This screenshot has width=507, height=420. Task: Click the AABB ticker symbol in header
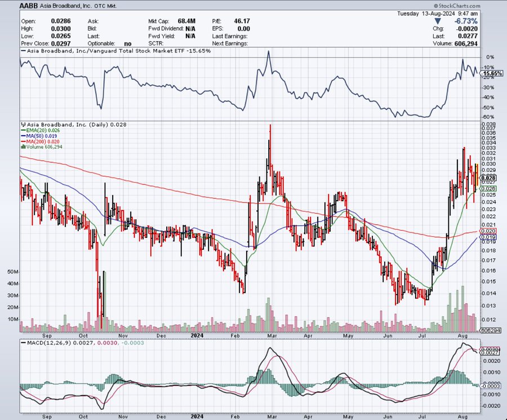pyautogui.click(x=29, y=6)
